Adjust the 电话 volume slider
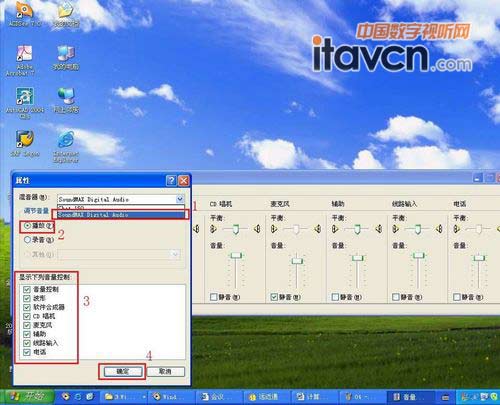The image size is (500, 405). click(x=479, y=258)
